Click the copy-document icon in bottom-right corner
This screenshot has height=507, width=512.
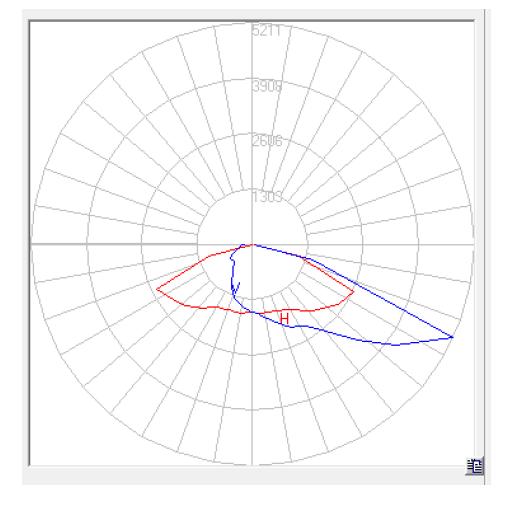[475, 466]
